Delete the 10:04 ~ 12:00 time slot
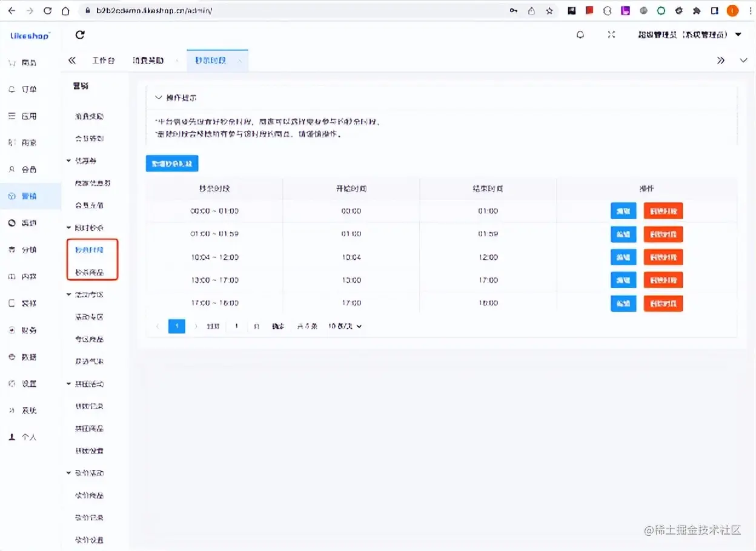Image resolution: width=756 pixels, height=551 pixels. coord(663,257)
